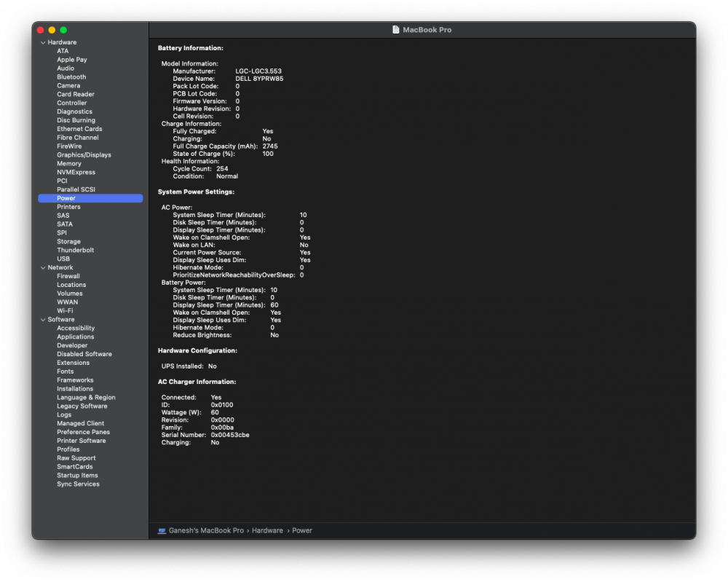The width and height of the screenshot is (728, 582).
Task: Open Ethernet Cards entry
Action: pos(79,129)
